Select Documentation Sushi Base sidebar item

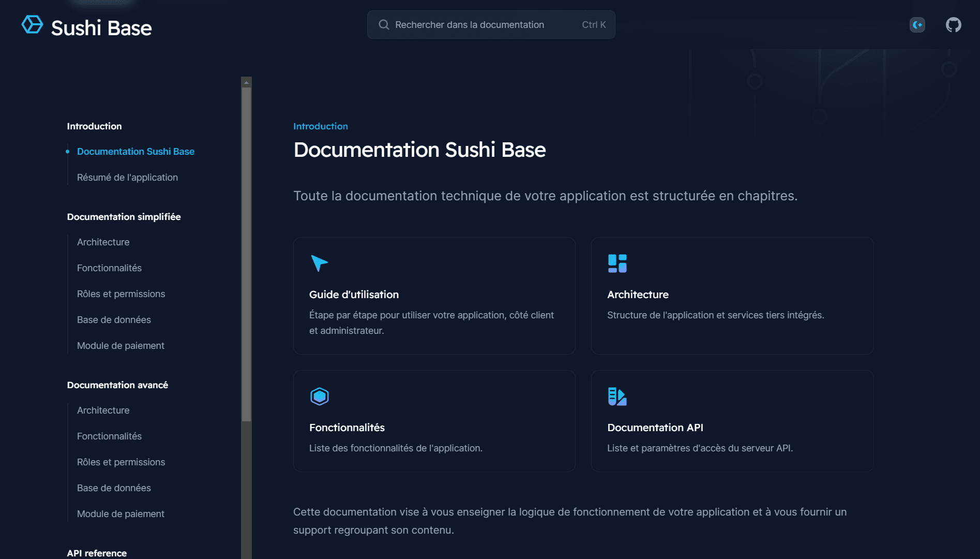pos(135,152)
